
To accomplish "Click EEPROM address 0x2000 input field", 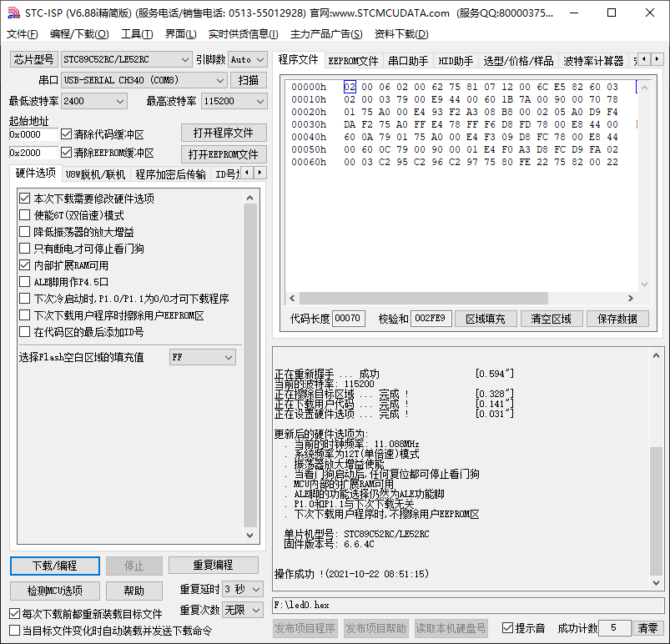I will coord(33,153).
